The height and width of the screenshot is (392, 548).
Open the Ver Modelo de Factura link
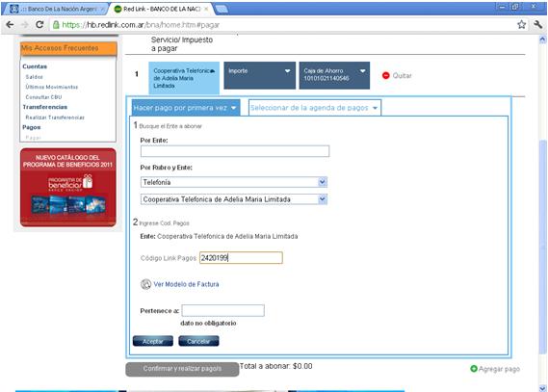point(186,284)
